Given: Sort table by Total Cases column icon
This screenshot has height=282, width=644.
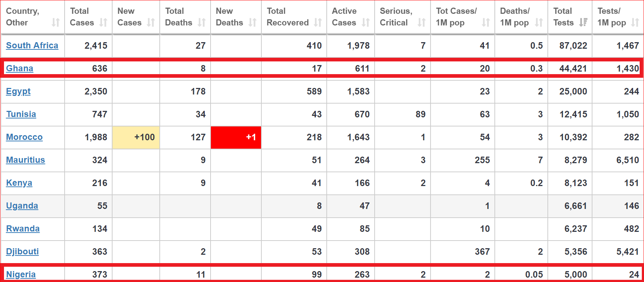Looking at the screenshot, I should point(103,23).
